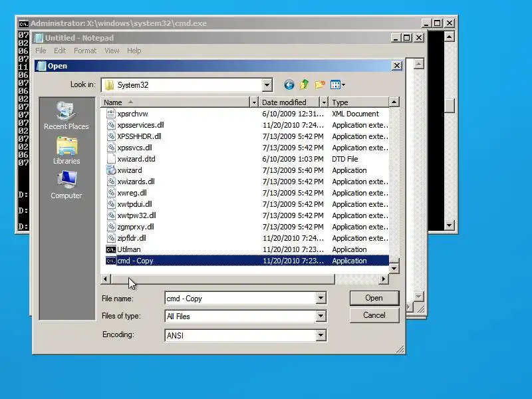532x399 pixels.
Task: Click xwizard.dtd date 6/10/2009 1:03 PM
Action: 293,159
